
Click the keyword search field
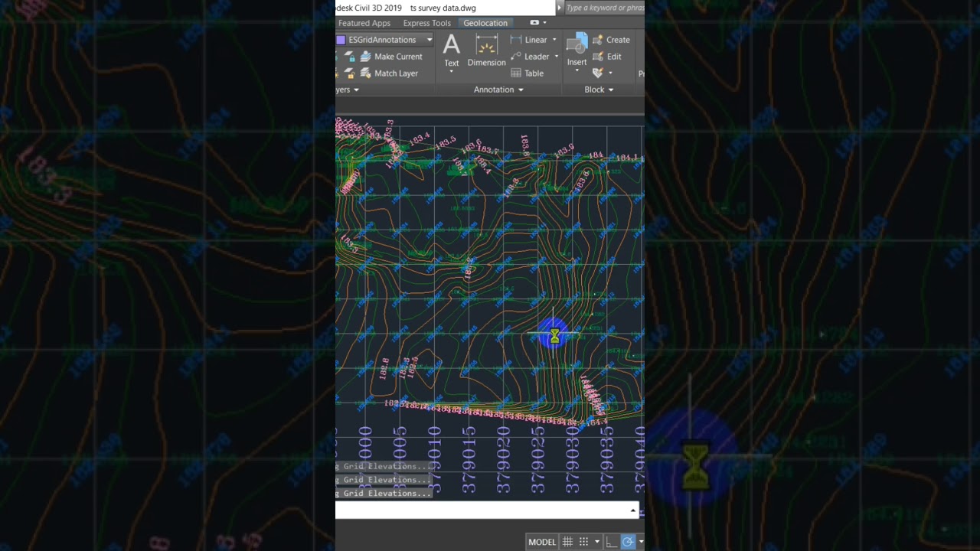[605, 8]
